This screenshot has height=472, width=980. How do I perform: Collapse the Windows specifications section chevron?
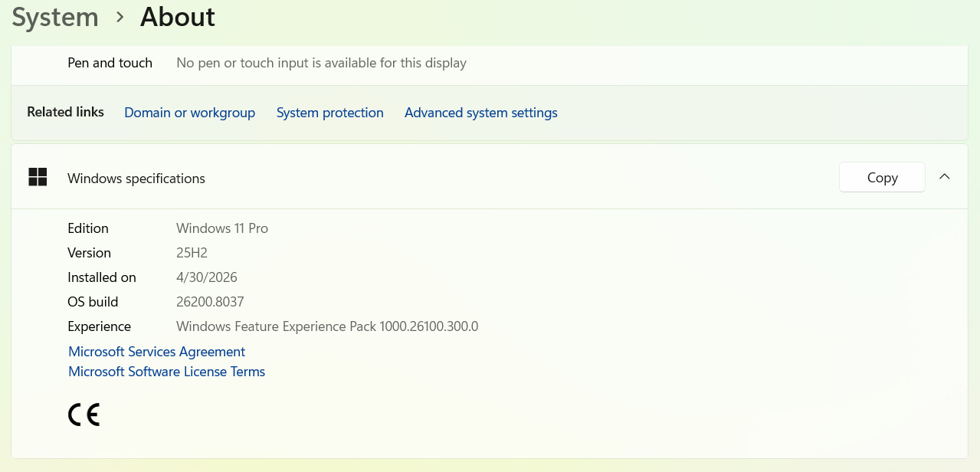click(945, 177)
